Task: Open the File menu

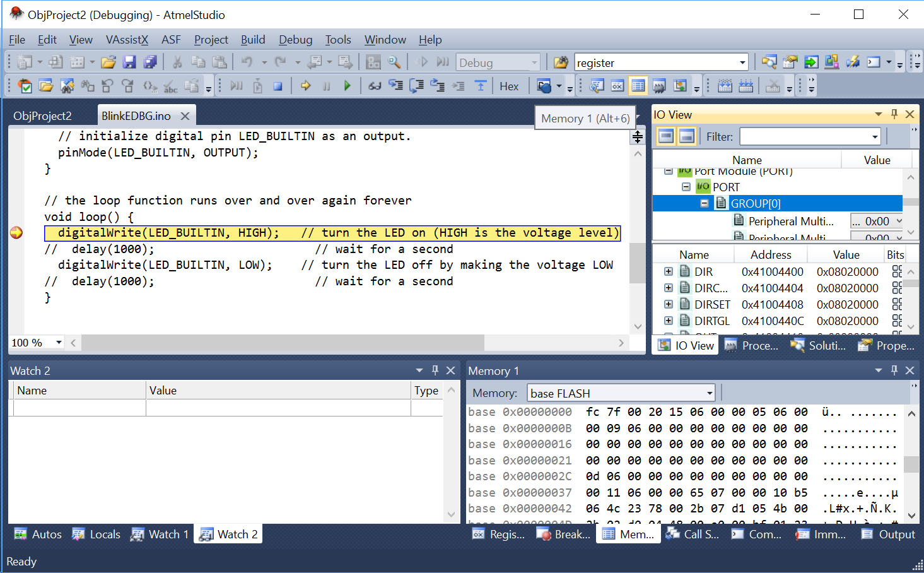Action: (17, 40)
